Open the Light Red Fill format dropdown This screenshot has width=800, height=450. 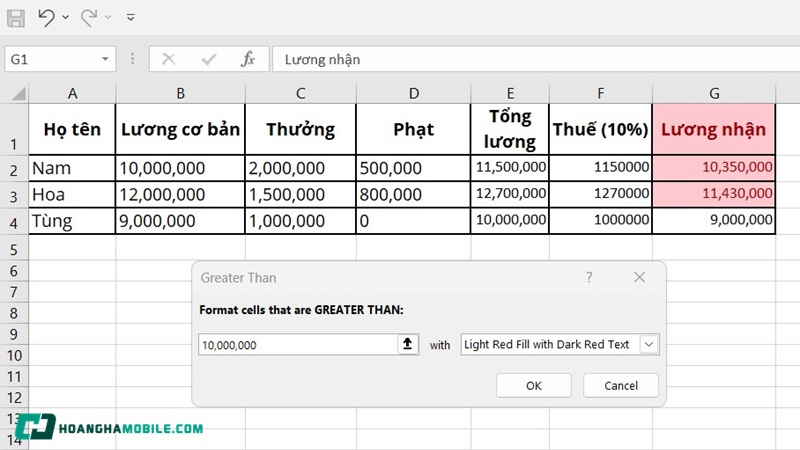point(649,344)
